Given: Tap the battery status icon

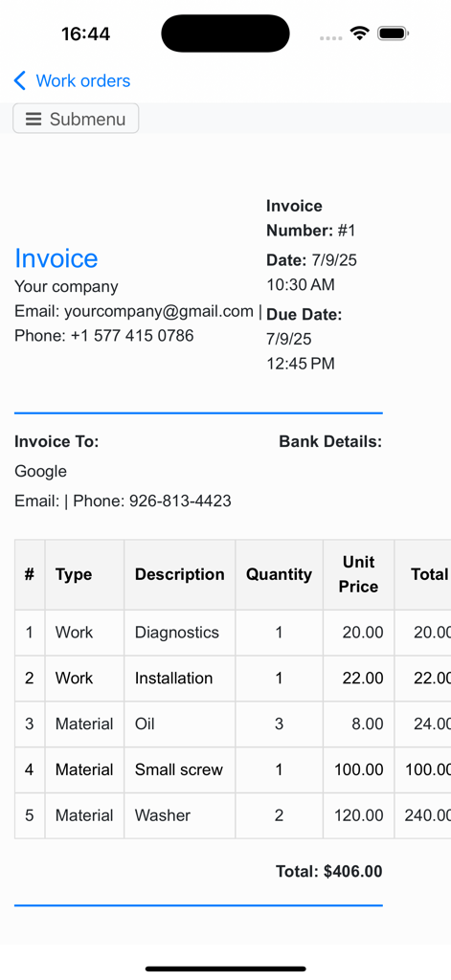Looking at the screenshot, I should pos(393,33).
